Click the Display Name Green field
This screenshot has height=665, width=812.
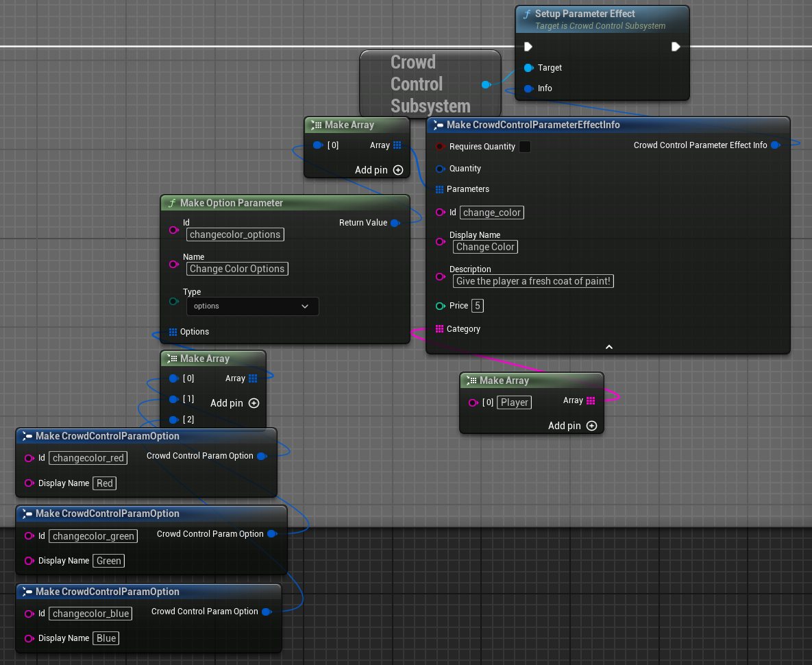(109, 561)
